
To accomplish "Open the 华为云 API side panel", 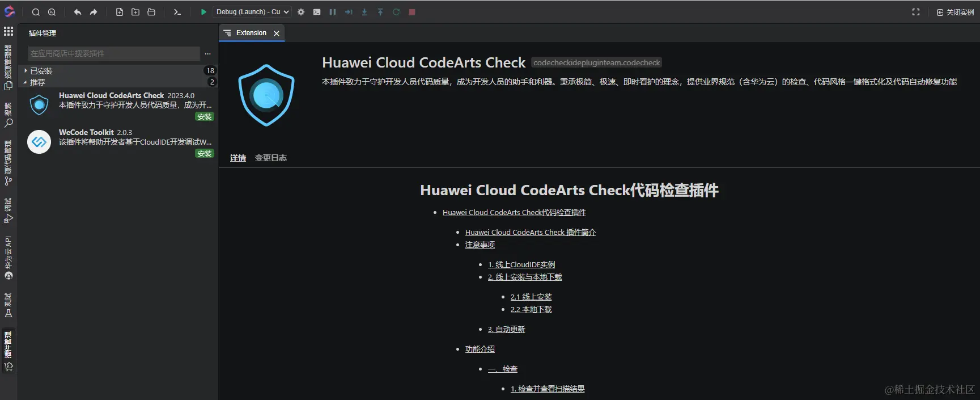I will (9, 258).
